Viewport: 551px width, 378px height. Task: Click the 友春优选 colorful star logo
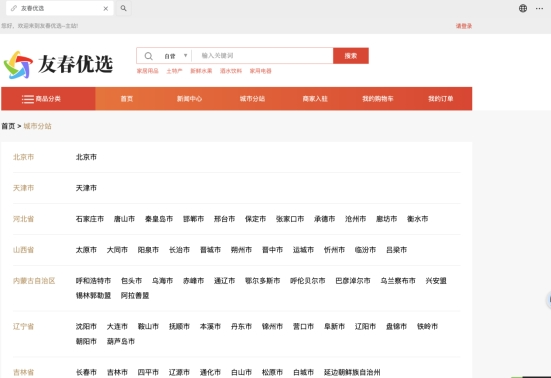(18, 65)
